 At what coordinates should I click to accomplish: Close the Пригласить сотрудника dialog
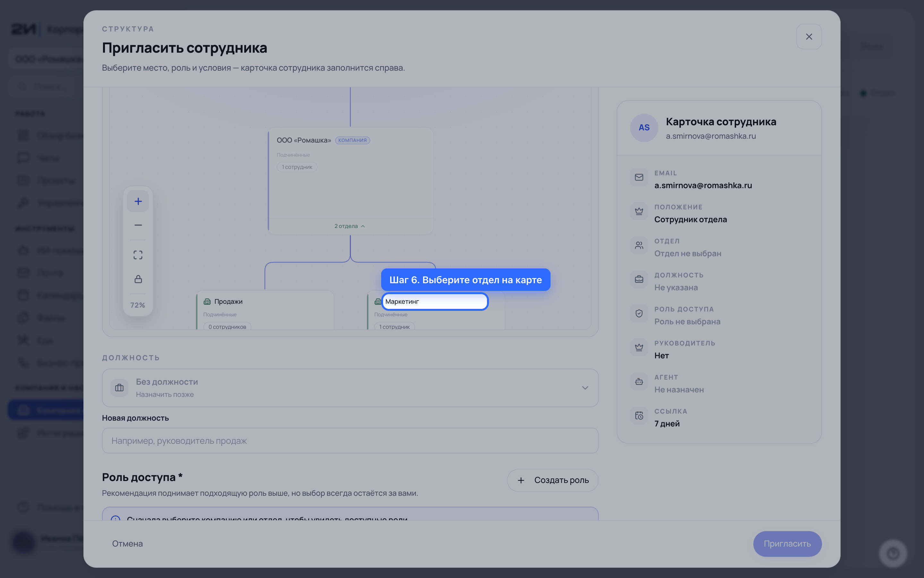click(809, 37)
